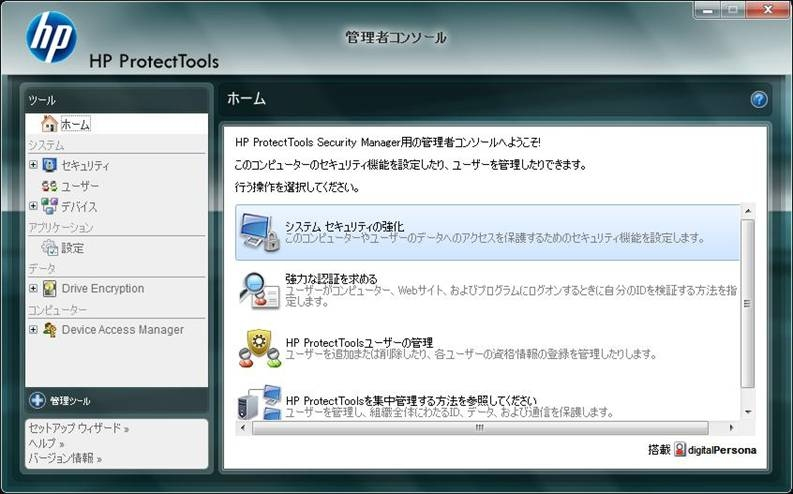This screenshot has height=494, width=793.
Task: Click the horizontal scrollbar left arrow
Action: tap(243, 428)
